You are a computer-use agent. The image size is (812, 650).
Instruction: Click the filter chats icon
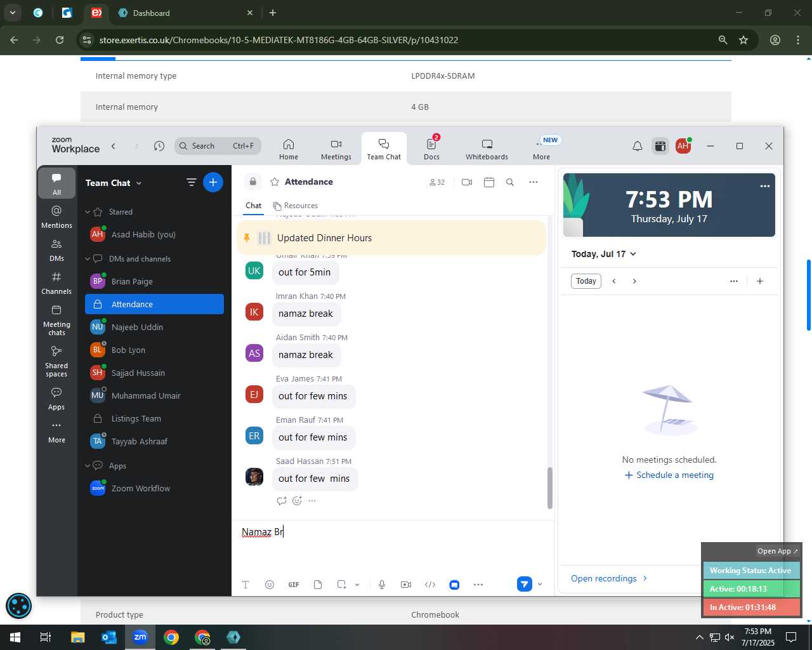point(191,182)
